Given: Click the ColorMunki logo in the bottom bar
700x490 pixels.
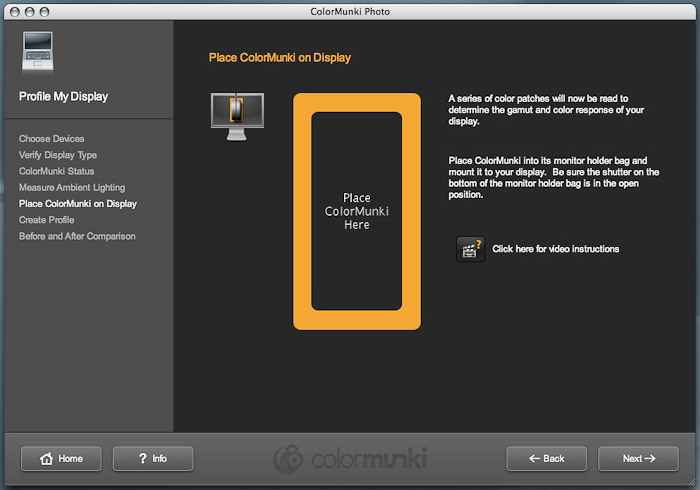Looking at the screenshot, I should point(350,459).
